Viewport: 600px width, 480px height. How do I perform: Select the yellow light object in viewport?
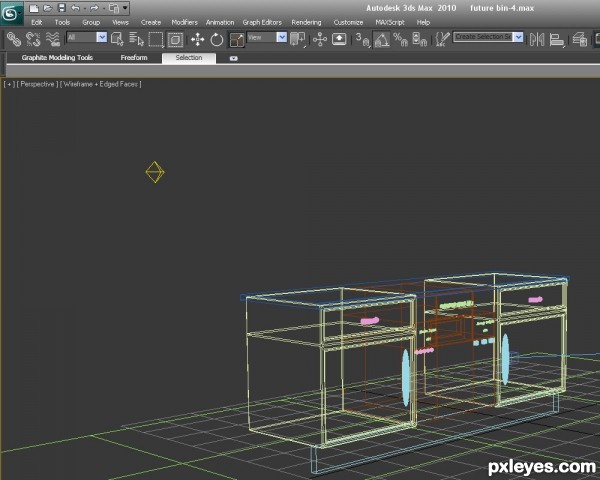click(155, 172)
